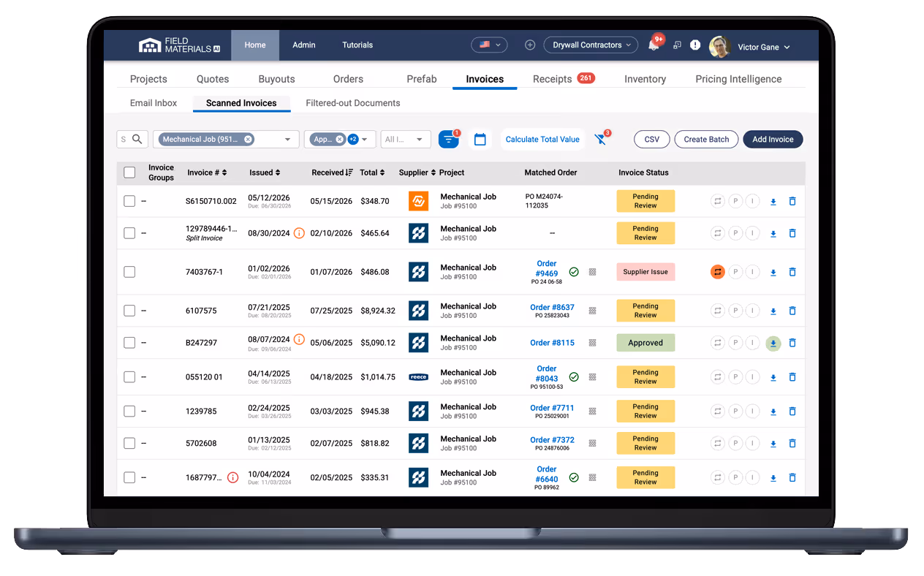
Task: Check the box for invoice 1239785
Action: 129,412
